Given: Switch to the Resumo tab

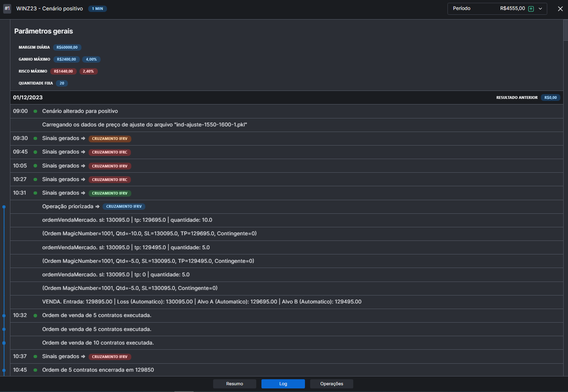Looking at the screenshot, I should pos(234,384).
